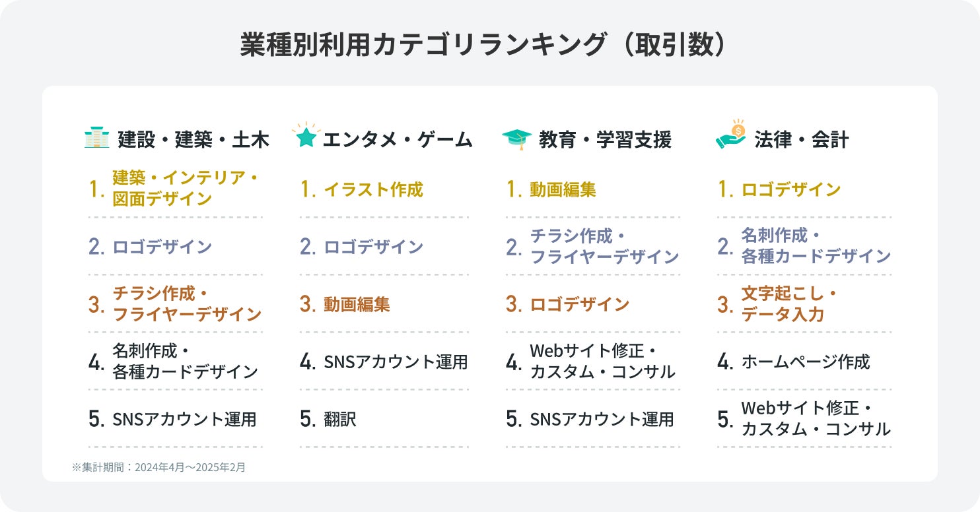Open the 教育・学習支援 heading
Viewport: 980px width, 512px height.
[x=605, y=140]
